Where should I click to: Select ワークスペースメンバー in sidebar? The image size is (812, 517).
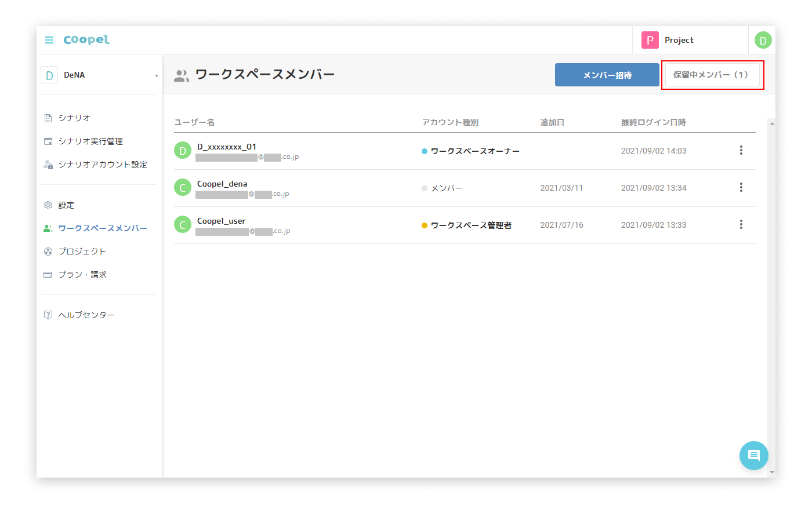(103, 228)
